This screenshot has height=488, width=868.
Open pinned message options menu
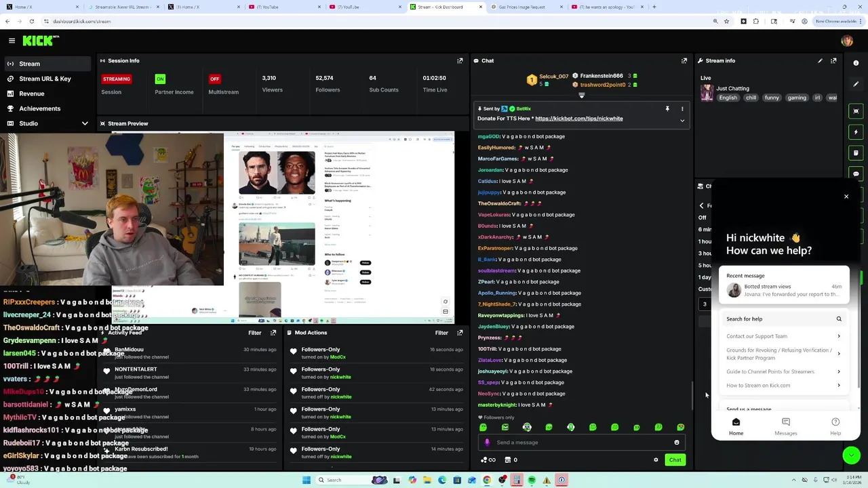pyautogui.click(x=682, y=108)
